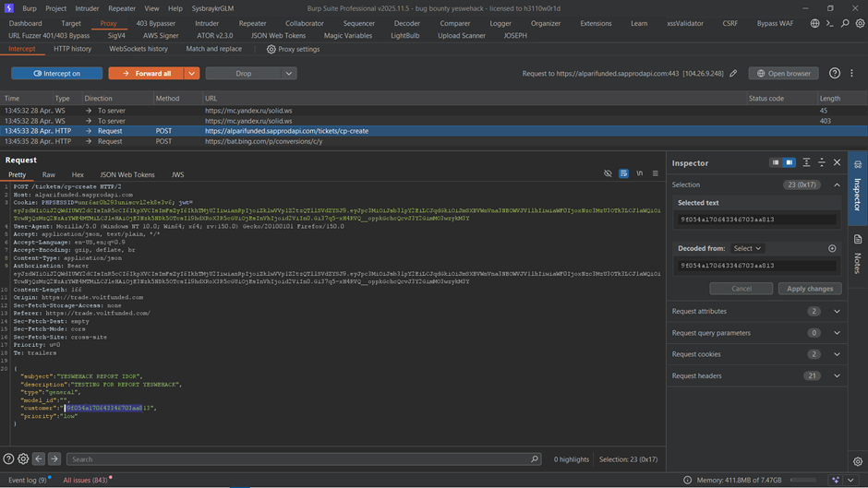
Task: Open the globe network icon in top toolbar
Action: pyautogui.click(x=814, y=23)
